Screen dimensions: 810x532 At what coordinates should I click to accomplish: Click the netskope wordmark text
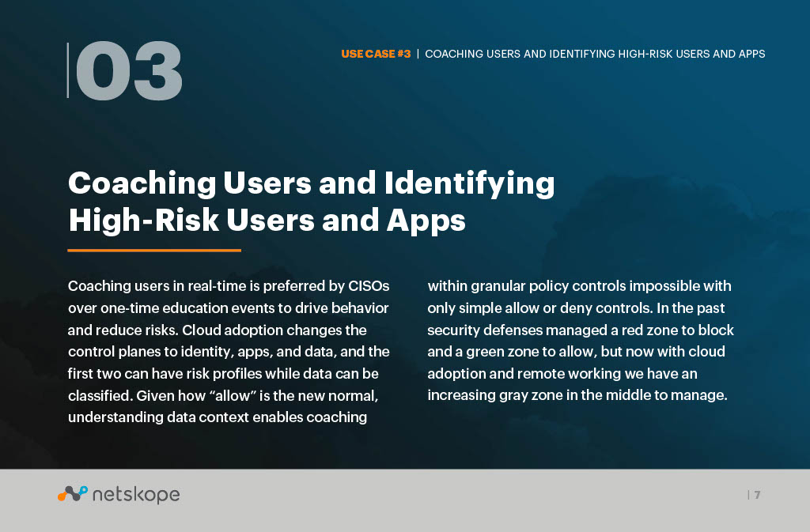(136, 495)
